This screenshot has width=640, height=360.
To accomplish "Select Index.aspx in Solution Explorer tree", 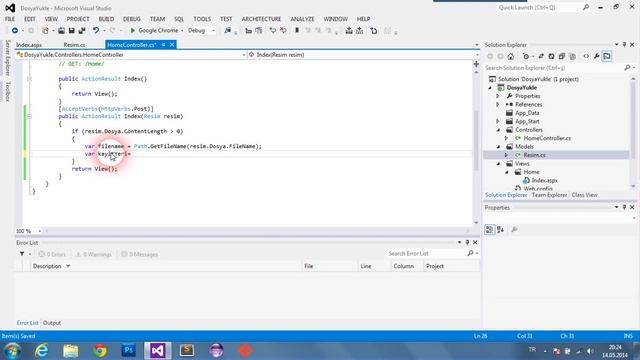I will coord(544,180).
